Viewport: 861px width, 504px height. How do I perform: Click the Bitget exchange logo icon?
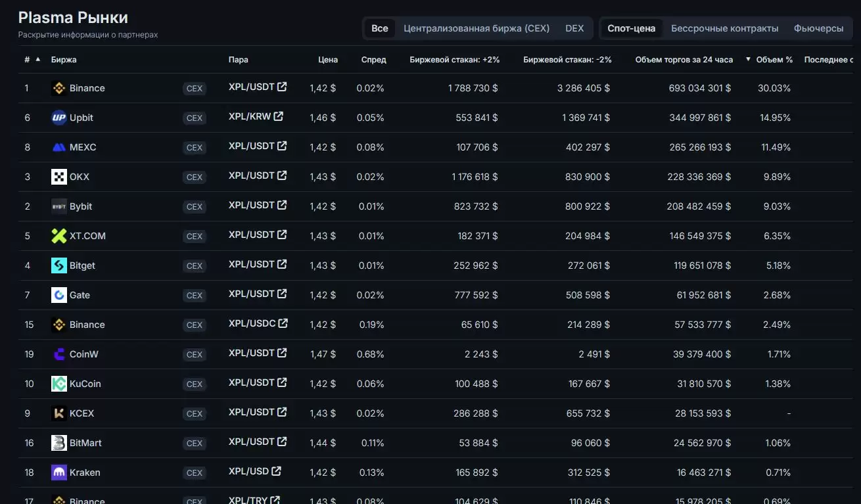(59, 265)
